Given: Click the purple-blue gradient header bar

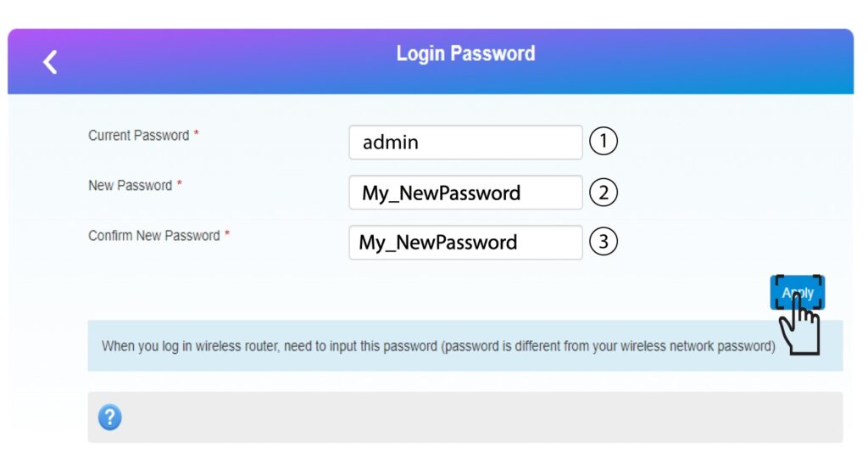Looking at the screenshot, I should (x=431, y=61).
